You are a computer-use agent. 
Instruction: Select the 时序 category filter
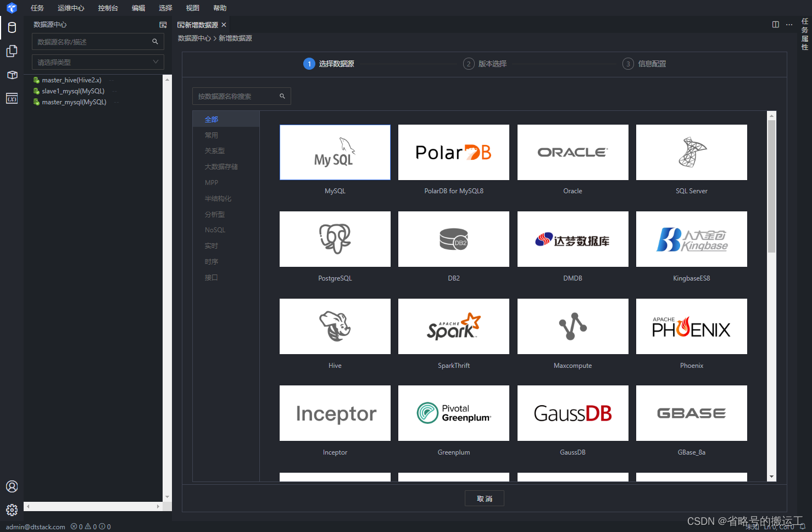[226, 261]
